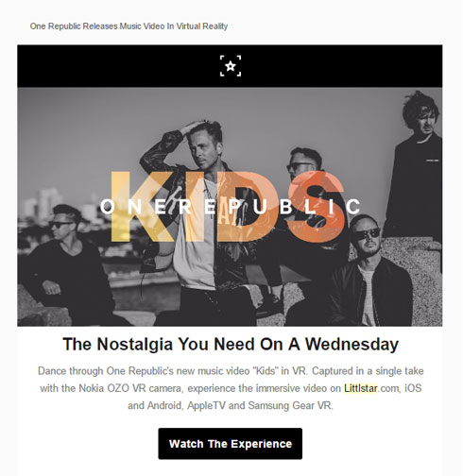Click the One Republic Releases Music Video preheader
463x476 pixels.
(x=129, y=26)
